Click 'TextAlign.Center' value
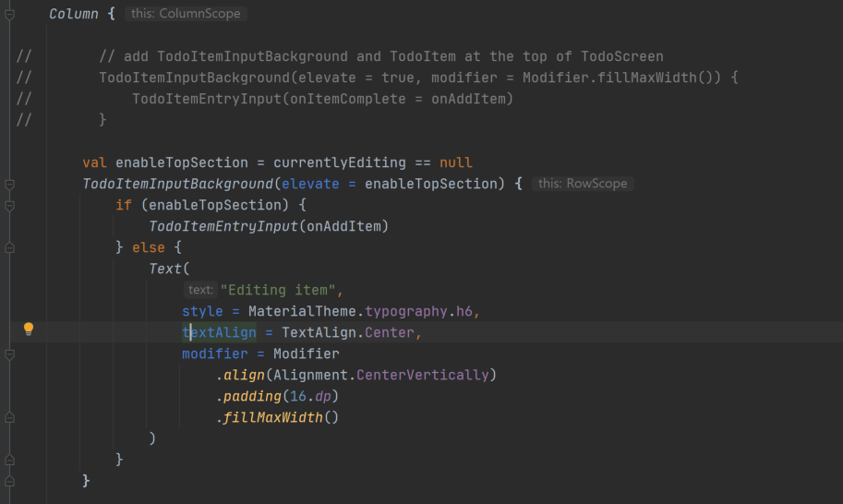Screen dimensions: 843x504 point(348,332)
